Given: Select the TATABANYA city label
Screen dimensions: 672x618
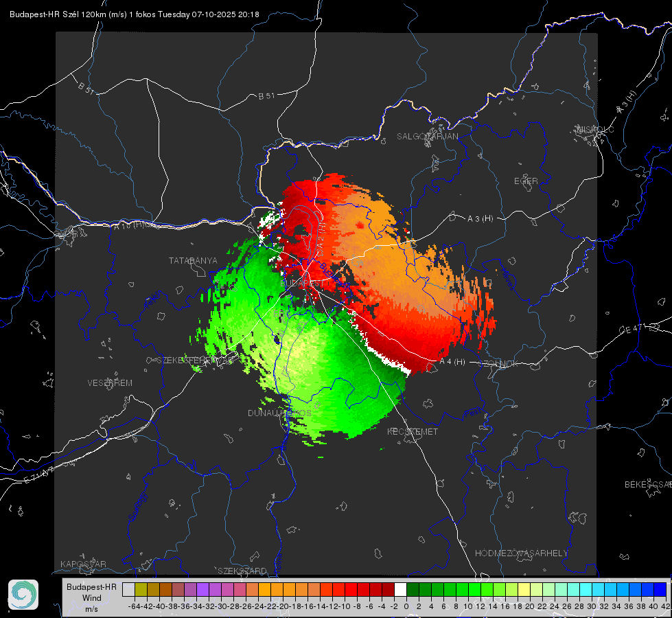Looking at the screenshot, I should 193,261.
